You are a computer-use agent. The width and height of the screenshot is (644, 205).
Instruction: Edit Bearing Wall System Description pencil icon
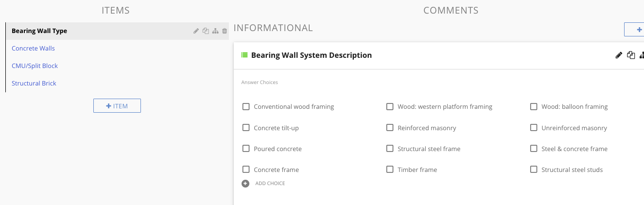click(x=619, y=55)
